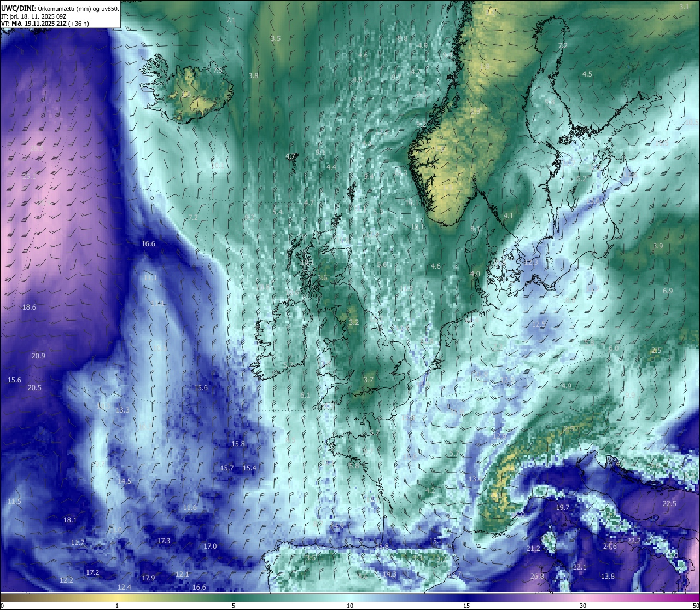
Task: Click the 4.1 value label
Action: (509, 216)
